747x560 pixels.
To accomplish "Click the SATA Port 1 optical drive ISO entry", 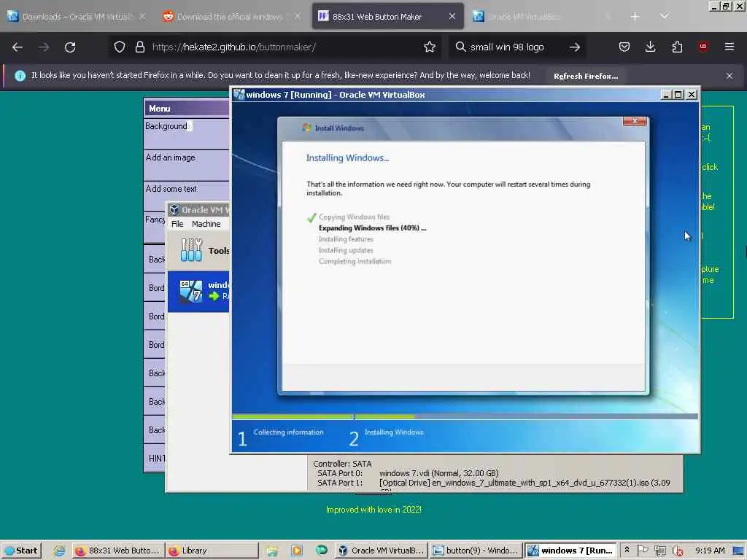I will pos(494,483).
